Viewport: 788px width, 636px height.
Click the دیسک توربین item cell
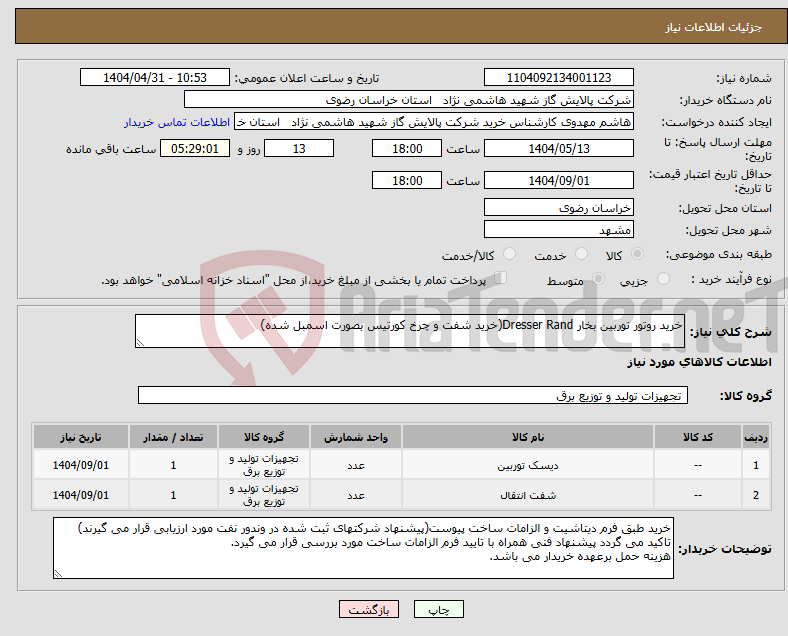click(x=528, y=465)
